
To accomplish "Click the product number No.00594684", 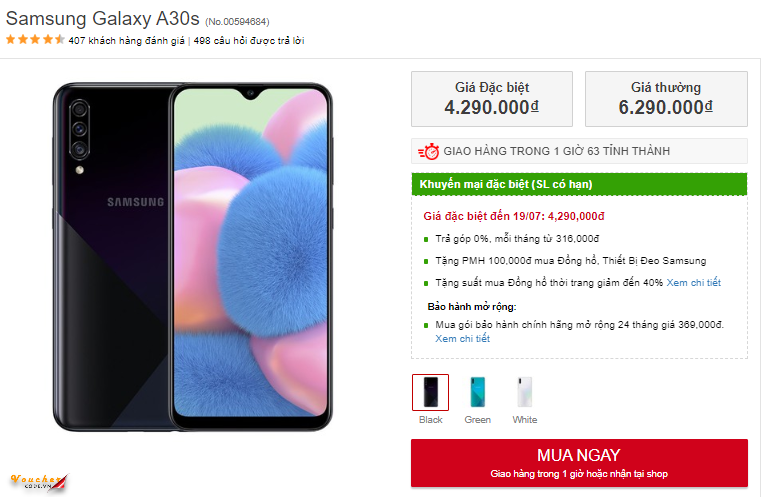I will click(236, 21).
